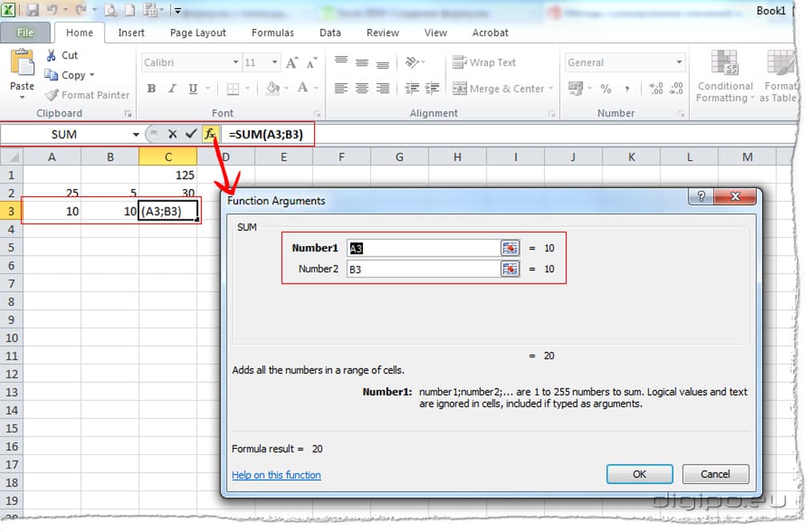Open the Page Layout tab
The image size is (811, 532).
coord(198,33)
